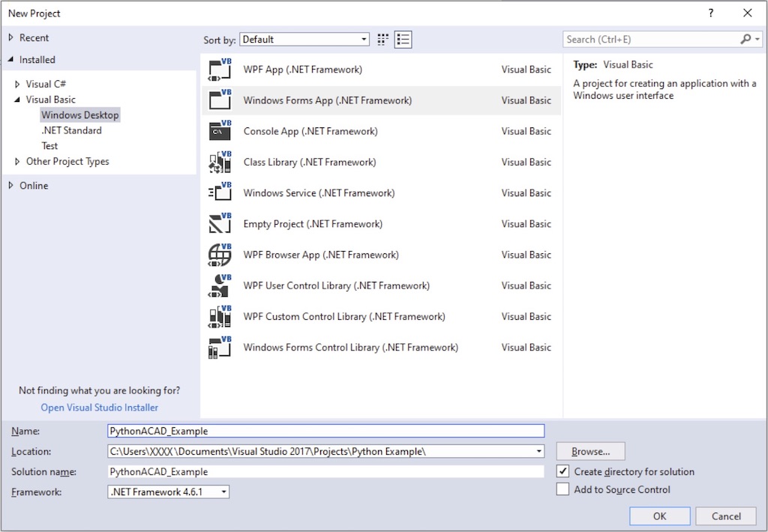Select 'WPF Custom Control Library' text

[x=304, y=316]
